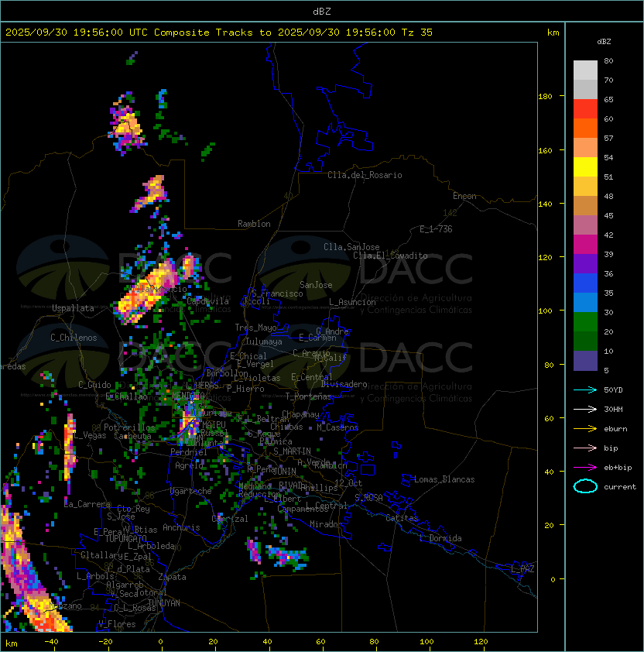Click the Clla.SanJose label

pyautogui.click(x=351, y=247)
